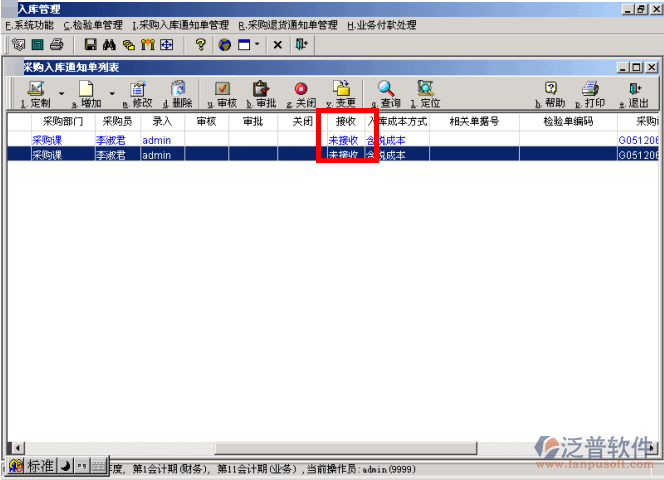
Task: Open the dropdown arrow next to 定制
Action: (62, 93)
